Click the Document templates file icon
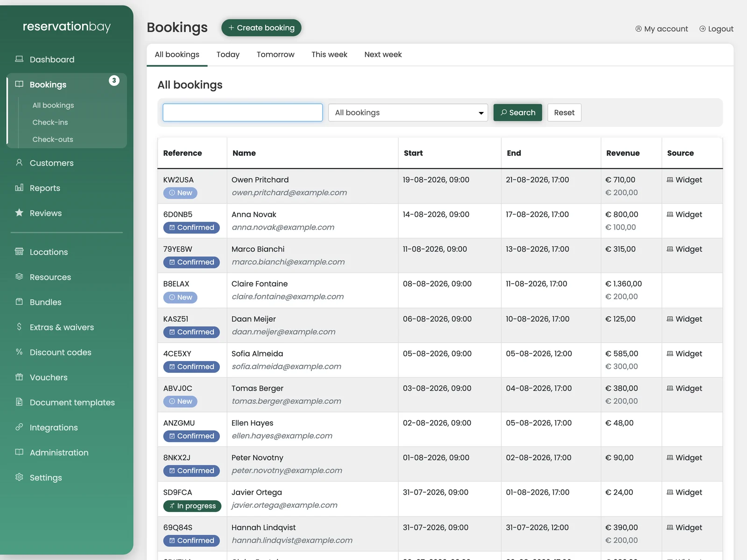The image size is (747, 560). click(19, 402)
